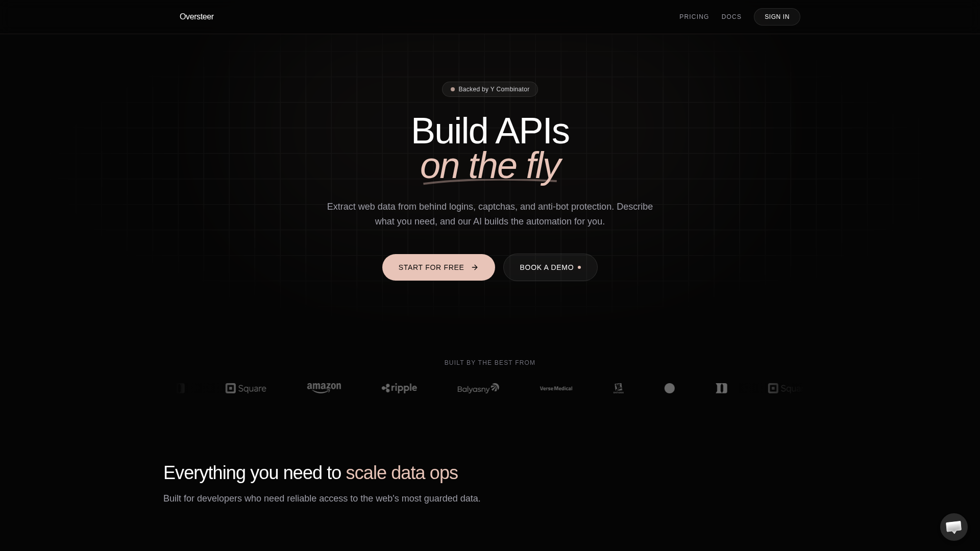This screenshot has width=980, height=551.
Task: Open the chat widget bubble
Action: [953, 527]
